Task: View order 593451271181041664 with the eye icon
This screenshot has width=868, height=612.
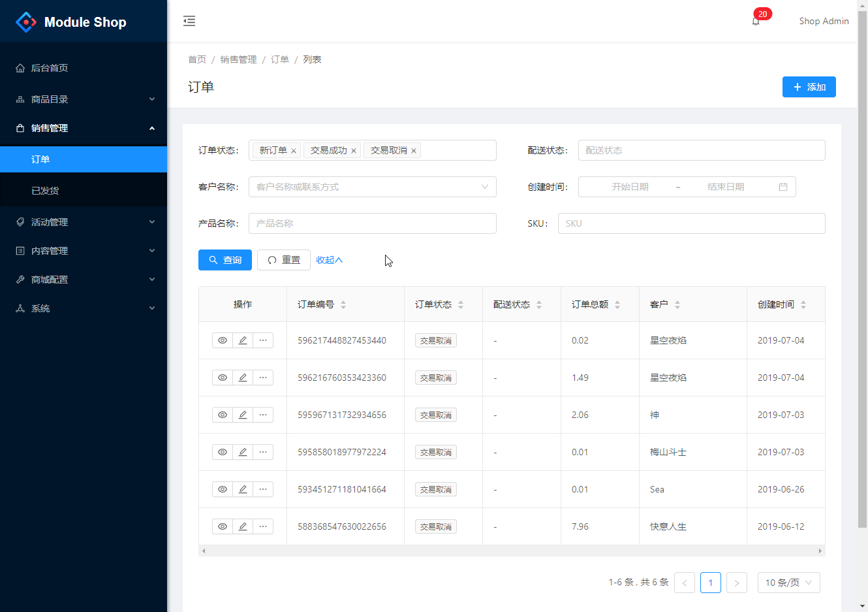Action: tap(223, 489)
